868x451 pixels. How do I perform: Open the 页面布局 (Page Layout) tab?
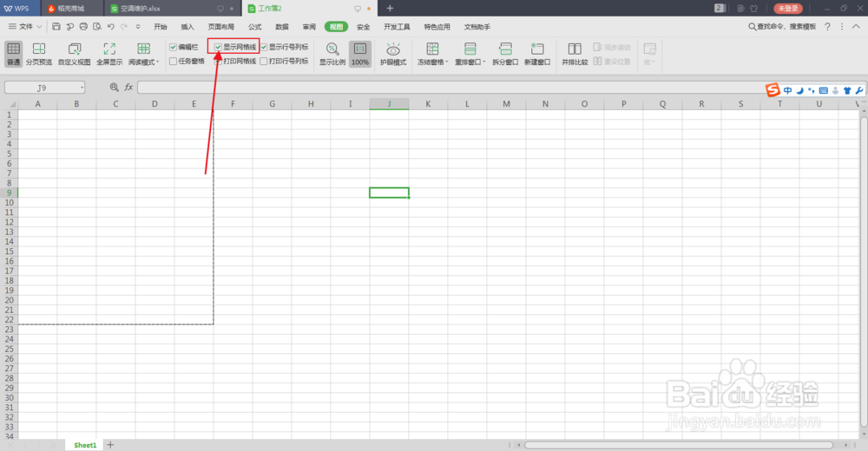[x=220, y=27]
